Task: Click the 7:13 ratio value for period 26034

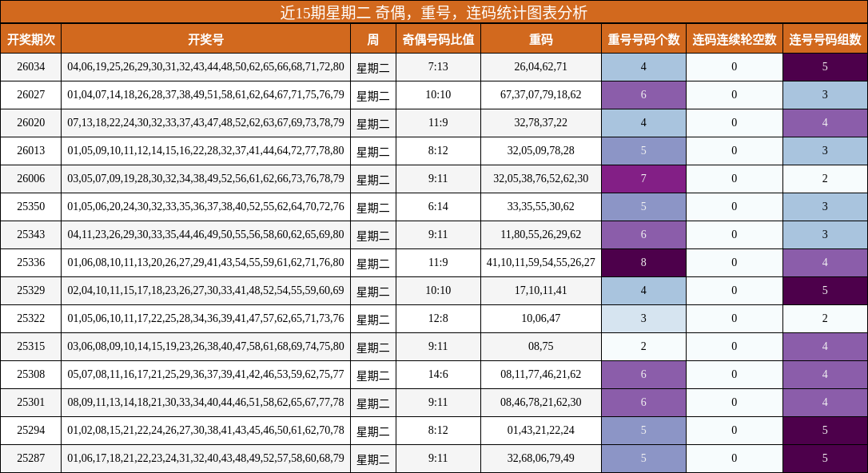Action: tap(439, 68)
